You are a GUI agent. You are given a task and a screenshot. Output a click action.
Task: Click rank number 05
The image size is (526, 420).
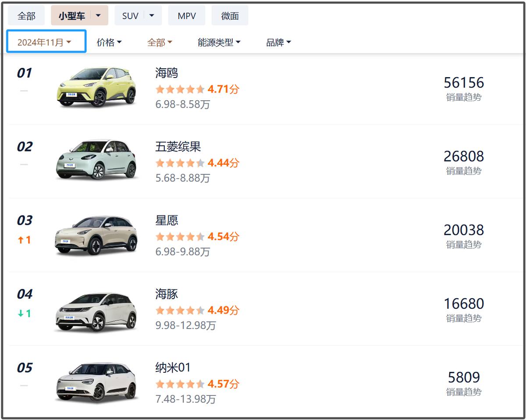[25, 367]
